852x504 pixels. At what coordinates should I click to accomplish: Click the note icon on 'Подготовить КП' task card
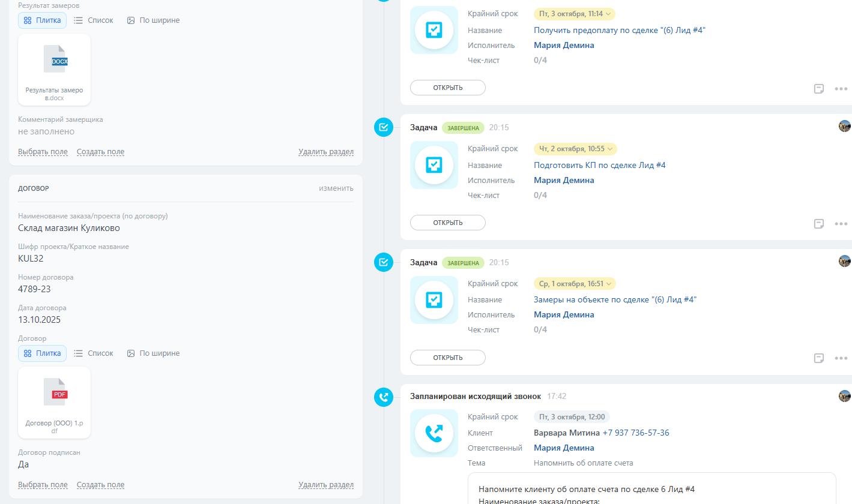(818, 224)
